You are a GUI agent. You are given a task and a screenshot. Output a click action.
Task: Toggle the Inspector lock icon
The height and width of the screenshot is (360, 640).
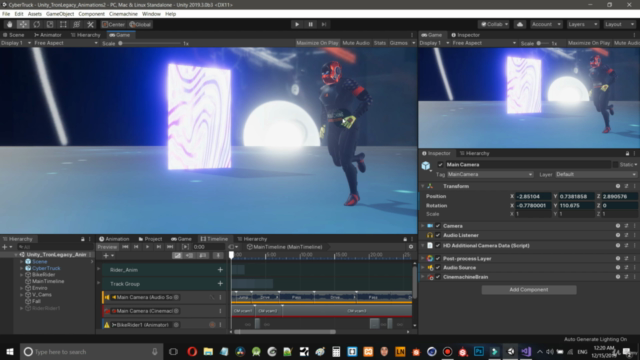point(627,154)
